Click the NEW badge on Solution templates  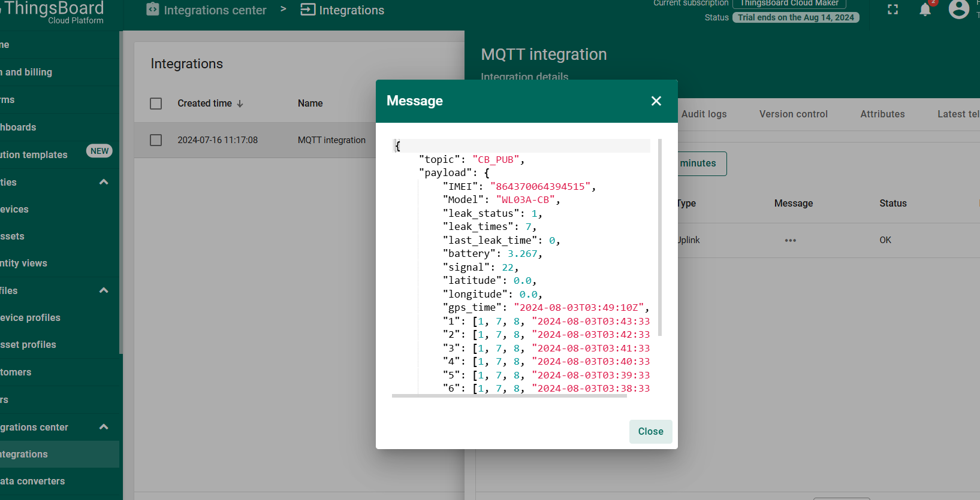click(x=99, y=151)
